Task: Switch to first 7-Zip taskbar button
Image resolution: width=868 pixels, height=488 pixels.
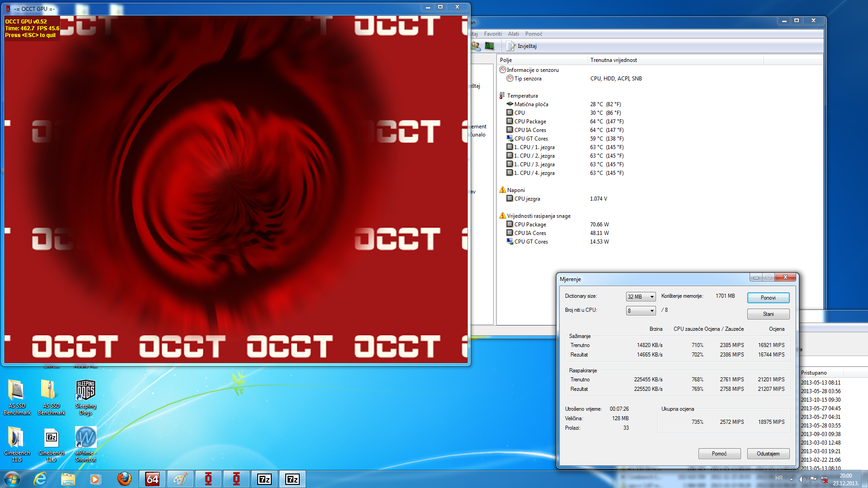Action: (264, 479)
